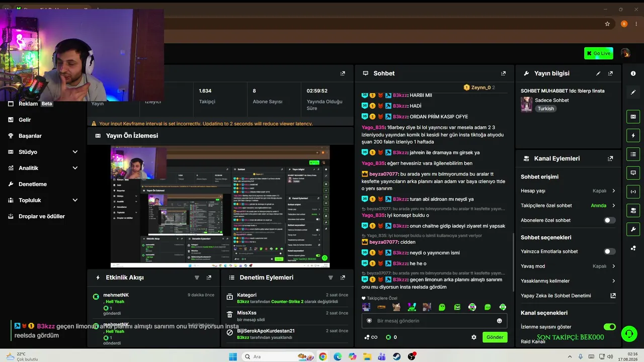Click the Bir mesaj gönderin field
Screen dimensions: 644x362
click(x=434, y=321)
